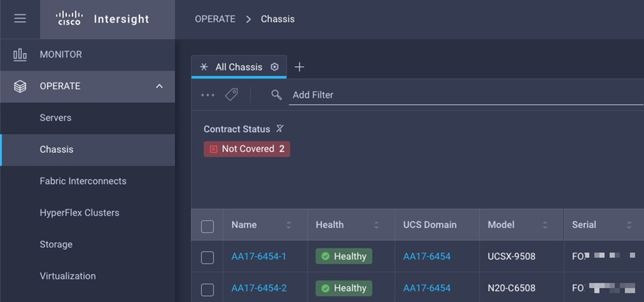Click the OPERATE breadcrumb link
The image size is (644, 302).
(x=215, y=19)
